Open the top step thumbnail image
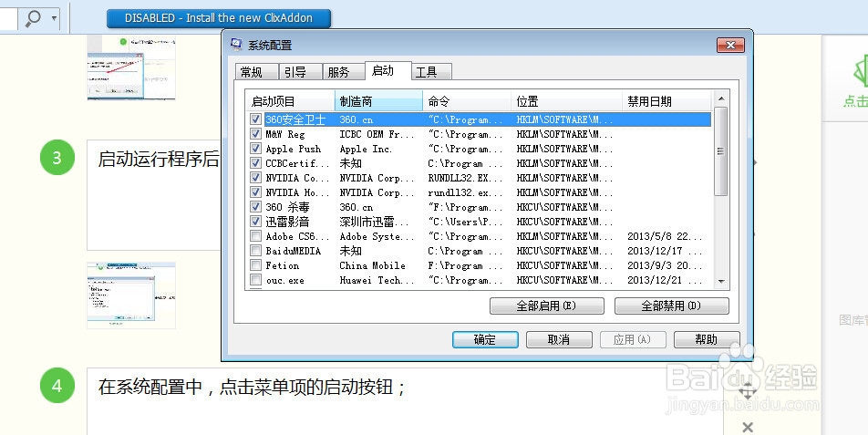Viewport: 868px width, 435px height. (x=131, y=67)
